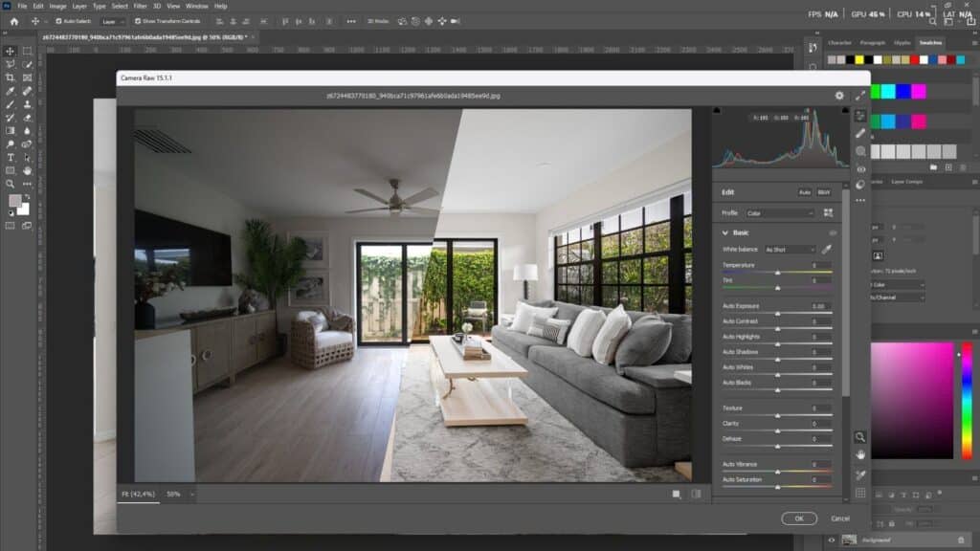Pick the White Balance eyedropper tool
The height and width of the screenshot is (551, 980).
827,249
